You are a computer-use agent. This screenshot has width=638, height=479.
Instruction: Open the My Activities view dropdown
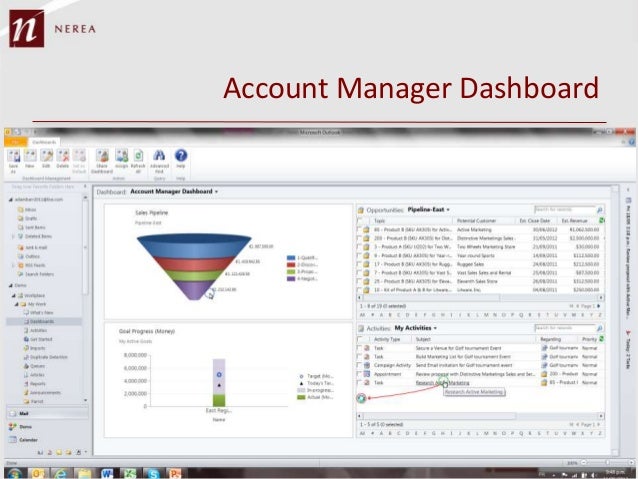(x=435, y=328)
